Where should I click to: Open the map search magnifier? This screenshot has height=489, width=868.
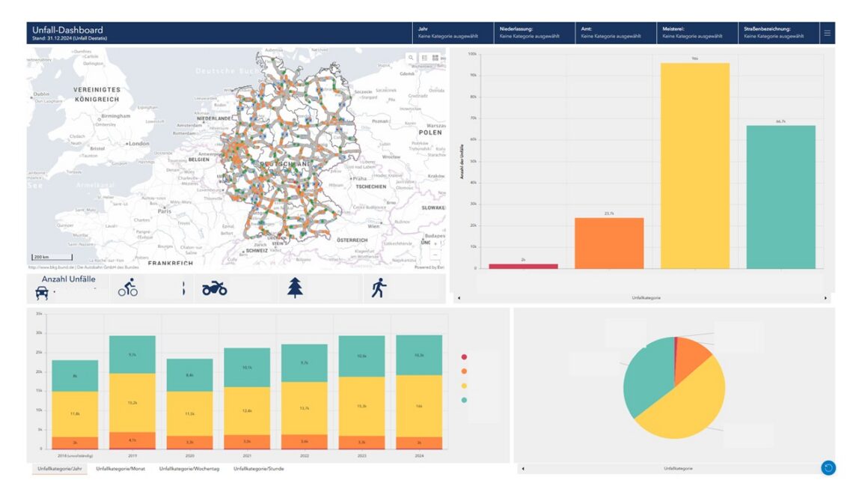coord(411,58)
